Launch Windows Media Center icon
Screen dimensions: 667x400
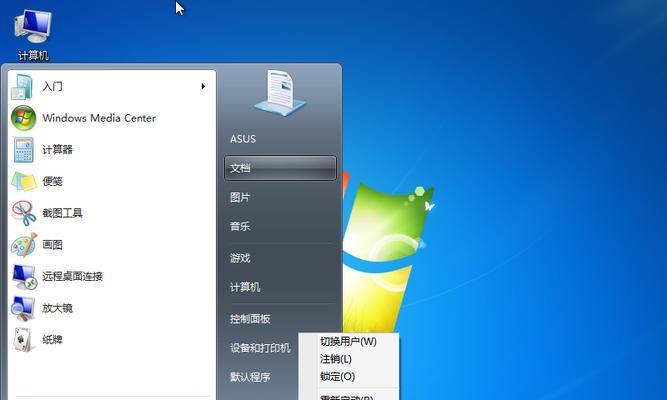[23, 118]
